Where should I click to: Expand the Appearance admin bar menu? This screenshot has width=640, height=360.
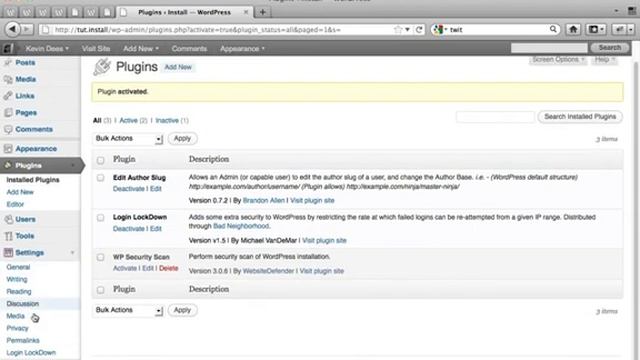point(242,49)
